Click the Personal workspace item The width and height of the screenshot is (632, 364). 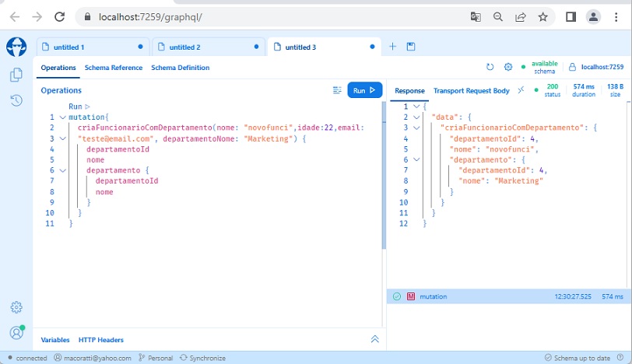156,358
